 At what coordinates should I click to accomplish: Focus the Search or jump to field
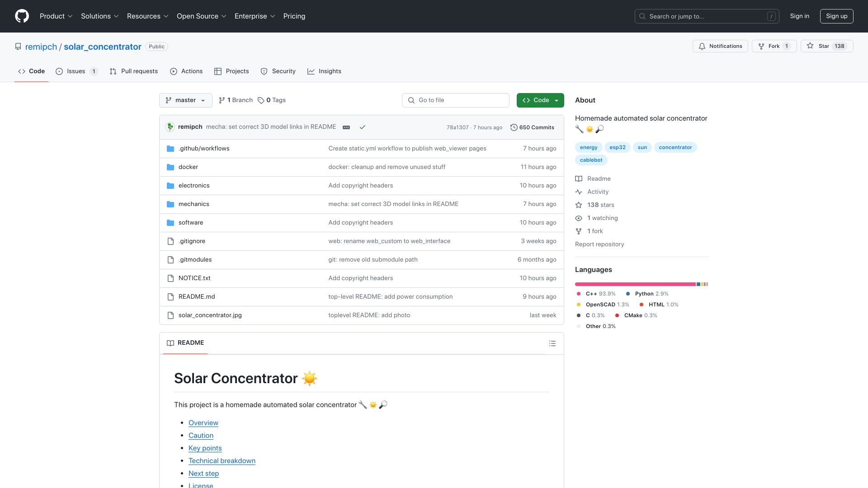(x=707, y=16)
